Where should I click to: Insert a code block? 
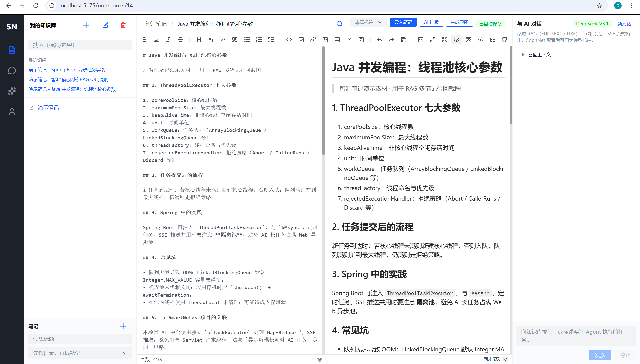click(301, 40)
